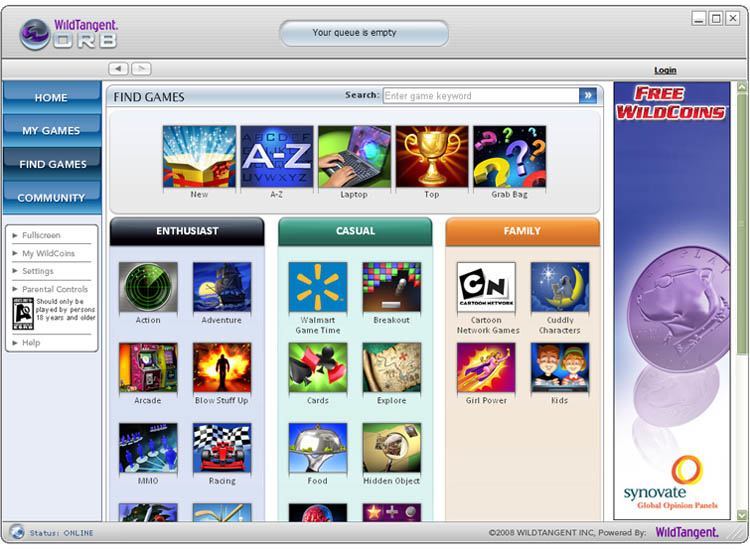This screenshot has height=550, width=750.
Task: Expand the My WildCoins sidebar entry
Action: tap(48, 254)
